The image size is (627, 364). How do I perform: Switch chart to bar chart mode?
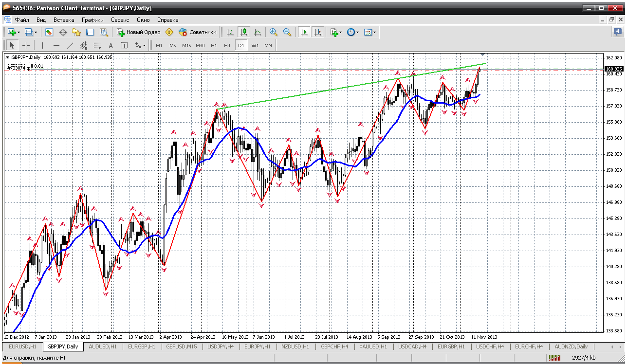click(x=230, y=32)
